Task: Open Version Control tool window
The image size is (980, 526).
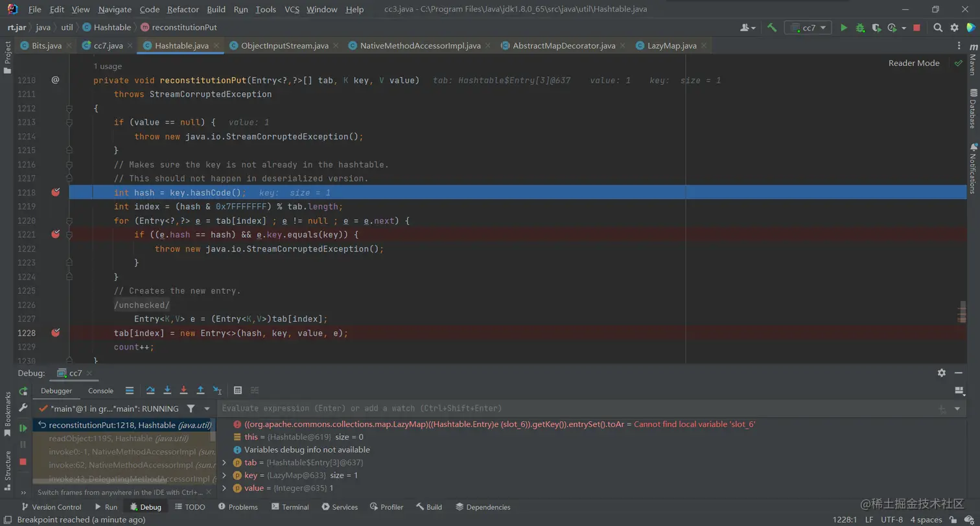Action: 51,507
